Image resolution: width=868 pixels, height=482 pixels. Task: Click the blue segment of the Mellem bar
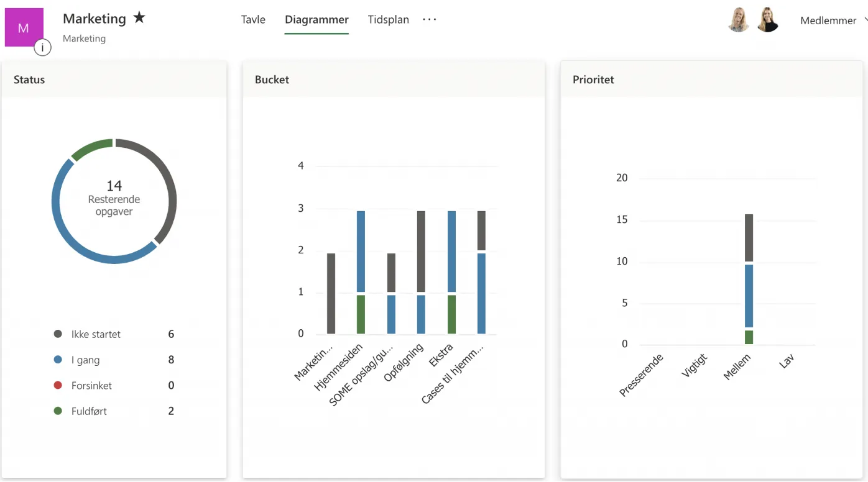(749, 296)
